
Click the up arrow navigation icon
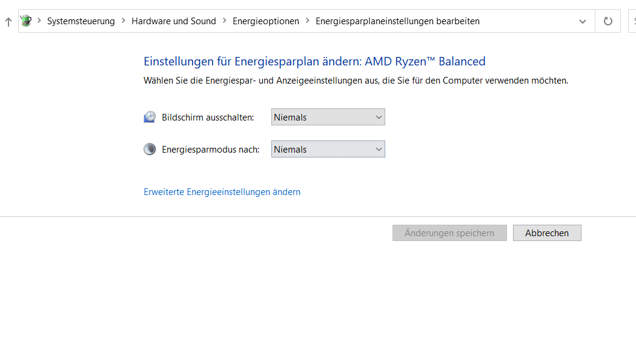click(8, 22)
